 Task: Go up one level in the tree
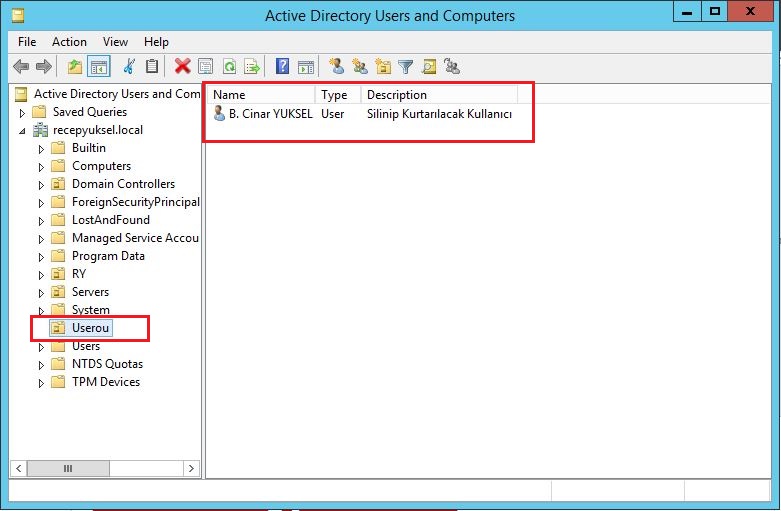point(75,66)
